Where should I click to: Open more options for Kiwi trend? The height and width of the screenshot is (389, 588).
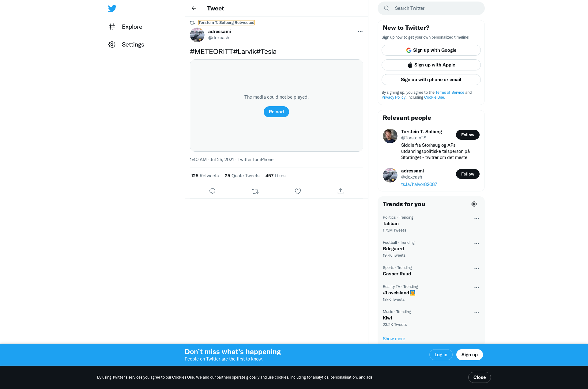477,313
